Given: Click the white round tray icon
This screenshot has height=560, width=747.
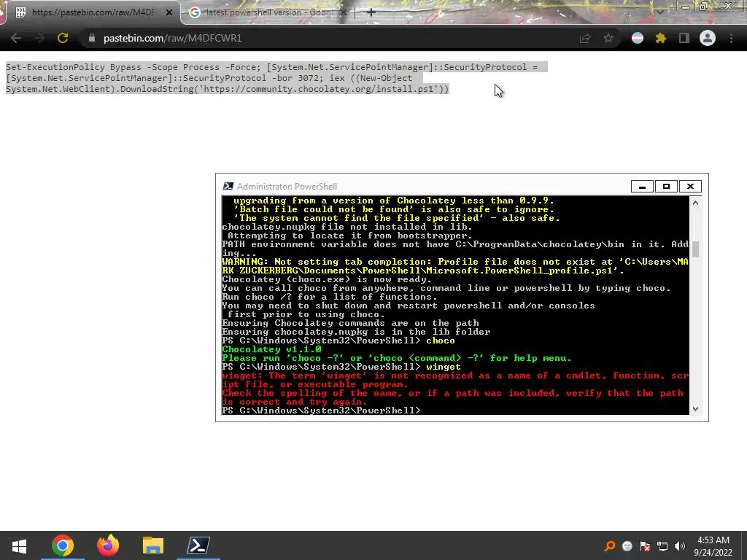Looking at the screenshot, I should pyautogui.click(x=627, y=546).
